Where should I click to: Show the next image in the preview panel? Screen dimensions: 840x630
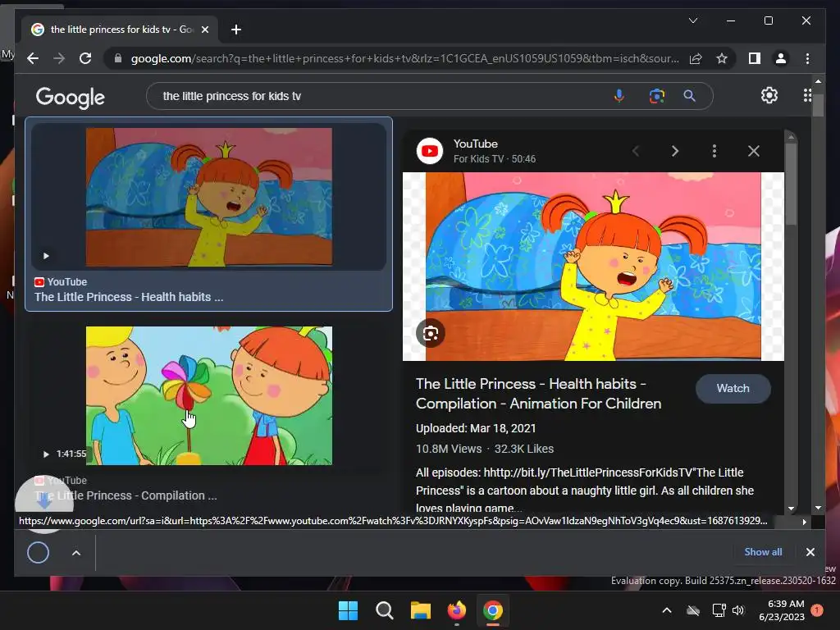point(675,151)
